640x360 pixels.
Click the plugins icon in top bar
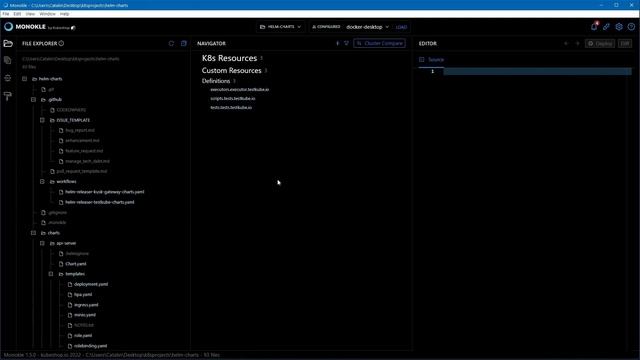[606, 27]
